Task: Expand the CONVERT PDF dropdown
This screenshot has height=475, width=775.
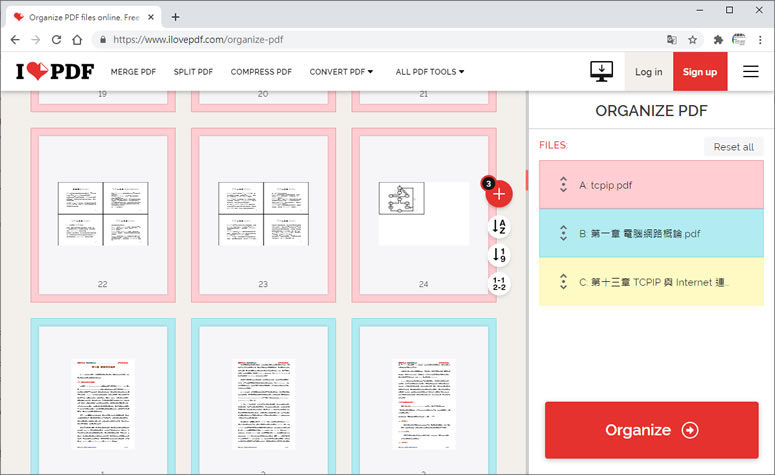Action: (x=341, y=72)
